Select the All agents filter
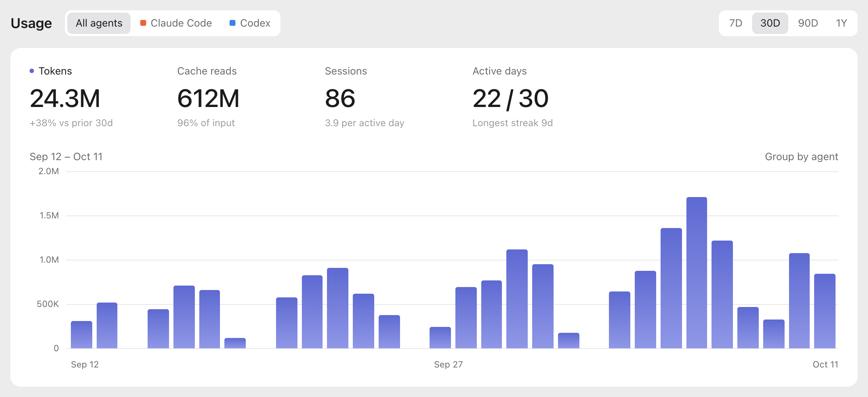The image size is (868, 397). click(99, 23)
